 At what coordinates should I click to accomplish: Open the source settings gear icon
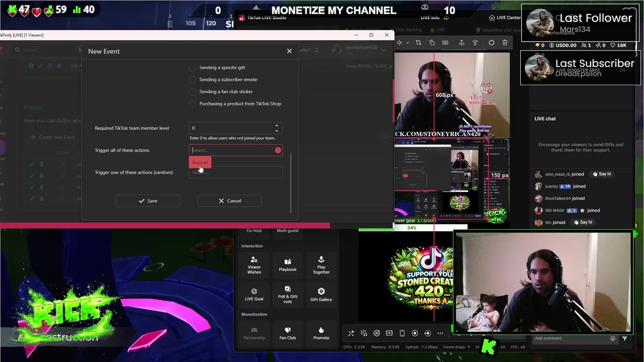click(492, 43)
